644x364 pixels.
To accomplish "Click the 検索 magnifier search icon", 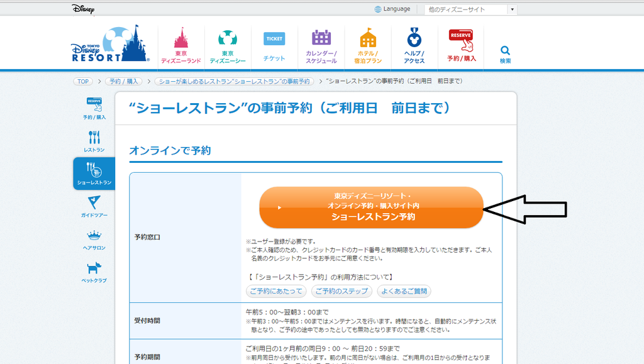I will [505, 50].
